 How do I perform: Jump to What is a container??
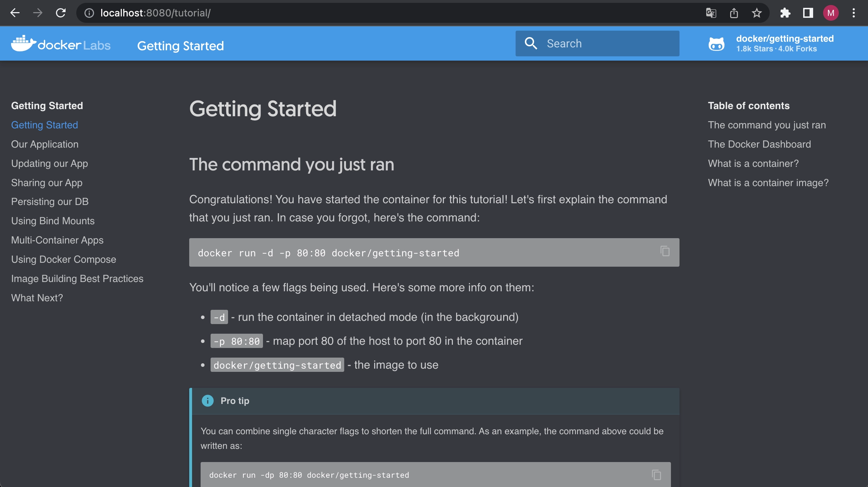[x=753, y=164]
